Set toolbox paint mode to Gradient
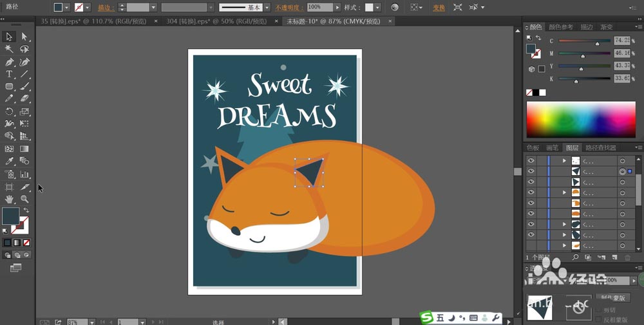This screenshot has height=325, width=644. (x=17, y=243)
